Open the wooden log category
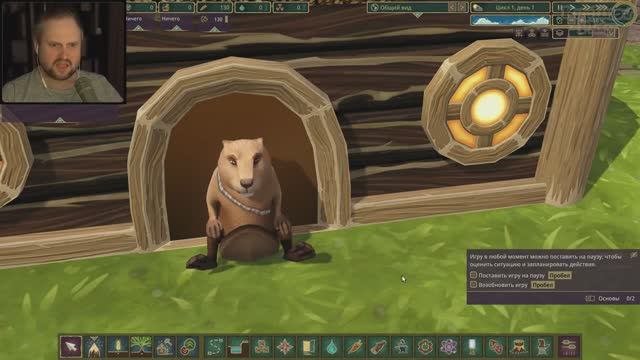Viewport: 640px width, 360px height. [x=378, y=347]
